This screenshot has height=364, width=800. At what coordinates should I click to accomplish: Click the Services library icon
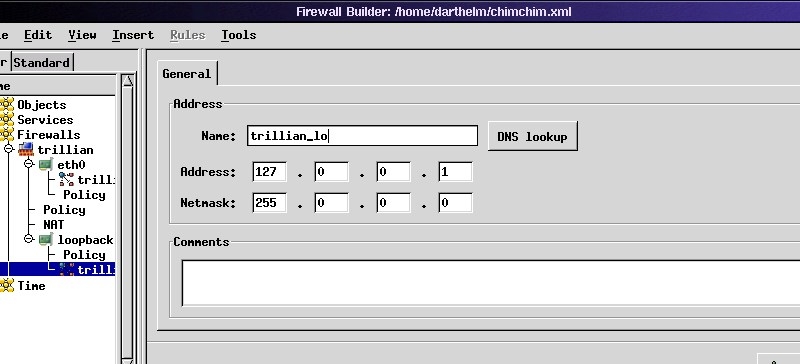7,119
